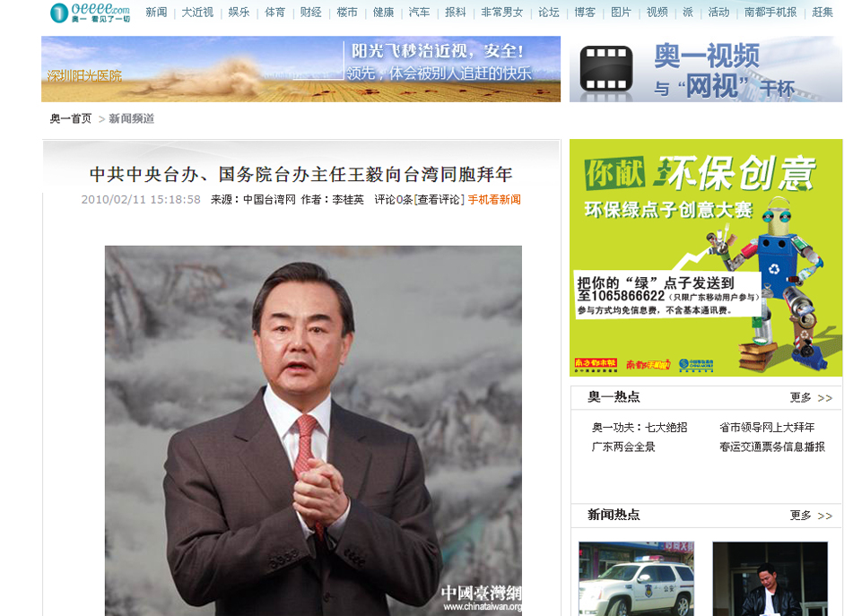Click the oeeee.com site logo
This screenshot has width=853, height=616.
point(90,12)
